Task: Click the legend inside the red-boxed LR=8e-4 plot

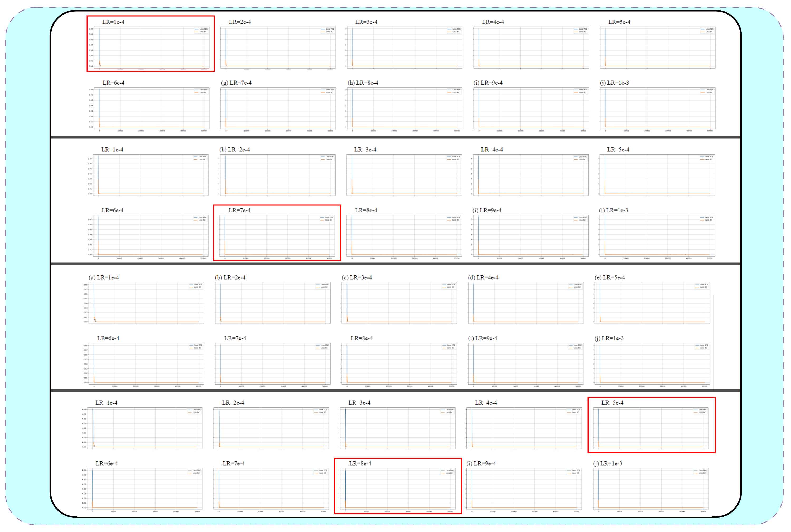Action: (447, 472)
